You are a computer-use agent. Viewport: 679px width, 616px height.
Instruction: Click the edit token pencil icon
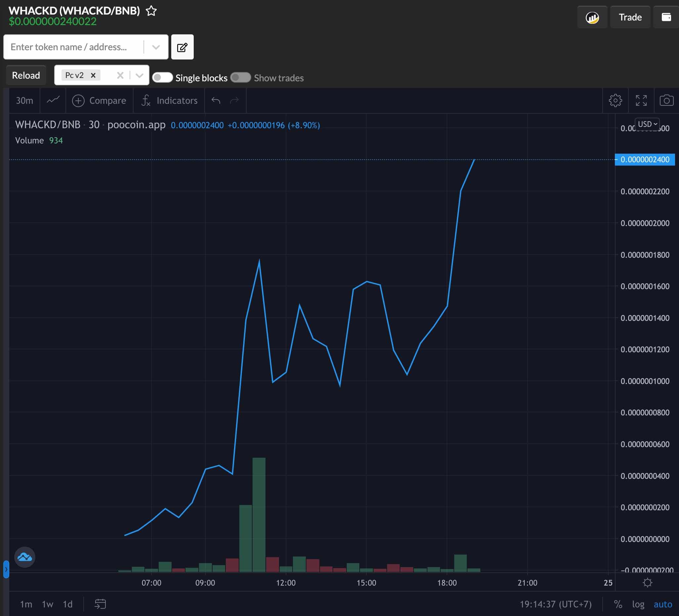182,47
